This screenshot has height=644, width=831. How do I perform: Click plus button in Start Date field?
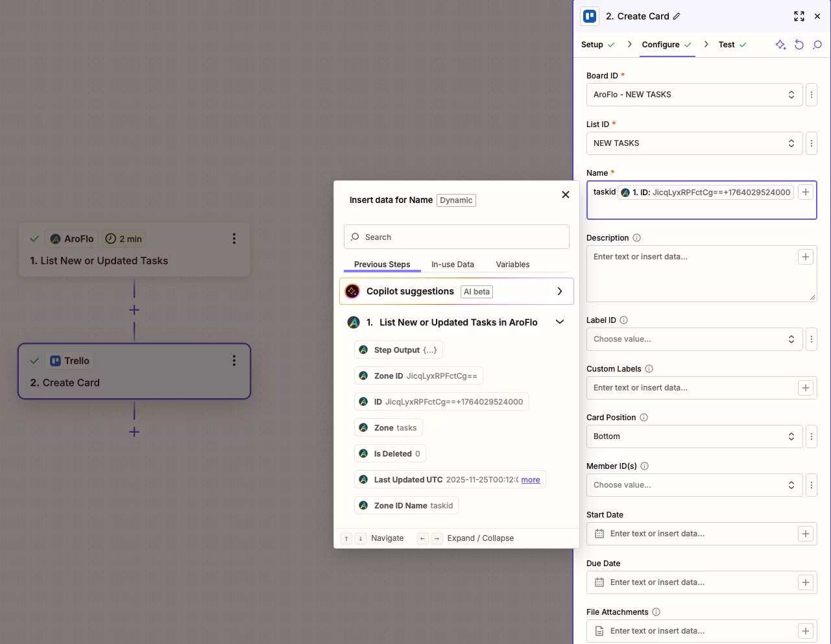tap(806, 534)
